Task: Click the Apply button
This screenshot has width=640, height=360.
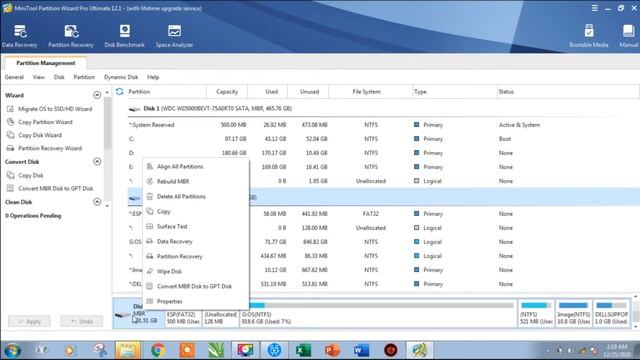Action: (x=29, y=321)
